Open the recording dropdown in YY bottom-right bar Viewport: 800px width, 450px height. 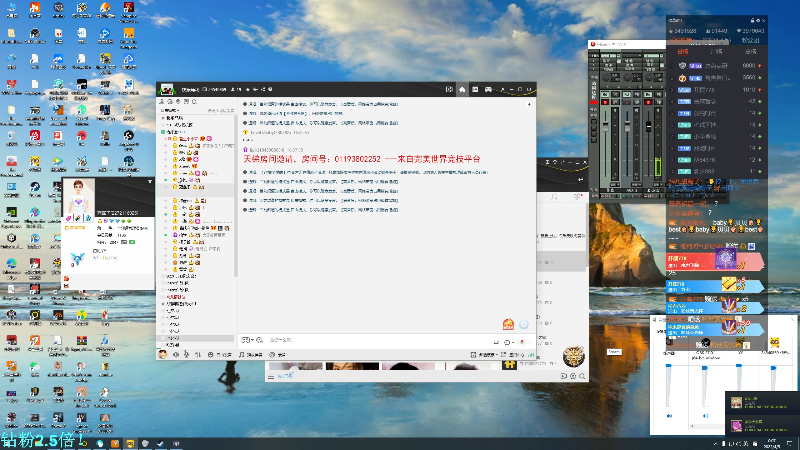pyautogui.click(x=485, y=354)
